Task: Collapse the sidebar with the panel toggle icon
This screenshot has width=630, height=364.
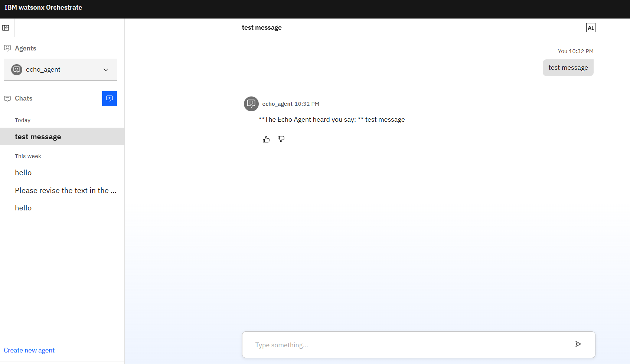Action: (6, 28)
